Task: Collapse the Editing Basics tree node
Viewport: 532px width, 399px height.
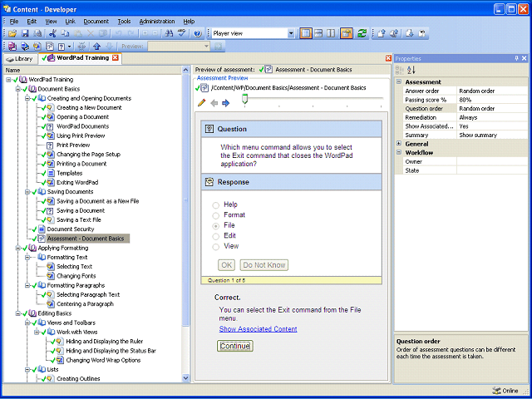Action: (x=17, y=313)
